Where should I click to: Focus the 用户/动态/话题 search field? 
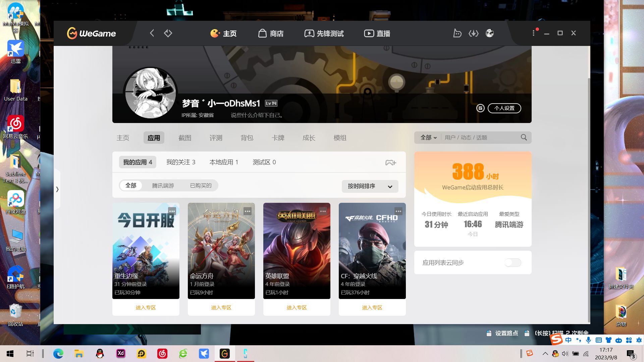[480, 138]
